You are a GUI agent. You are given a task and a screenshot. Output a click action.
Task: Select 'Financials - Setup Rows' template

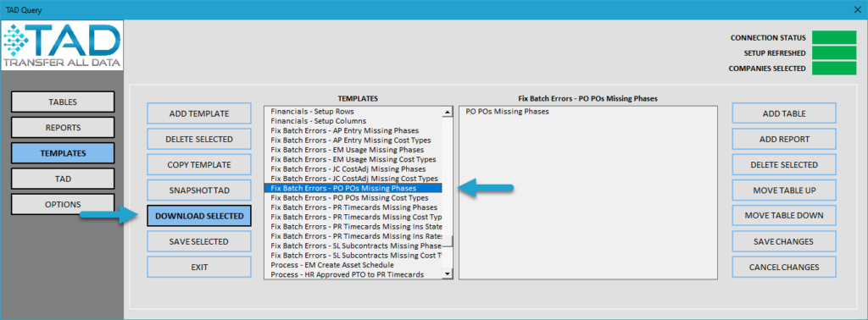click(x=353, y=111)
